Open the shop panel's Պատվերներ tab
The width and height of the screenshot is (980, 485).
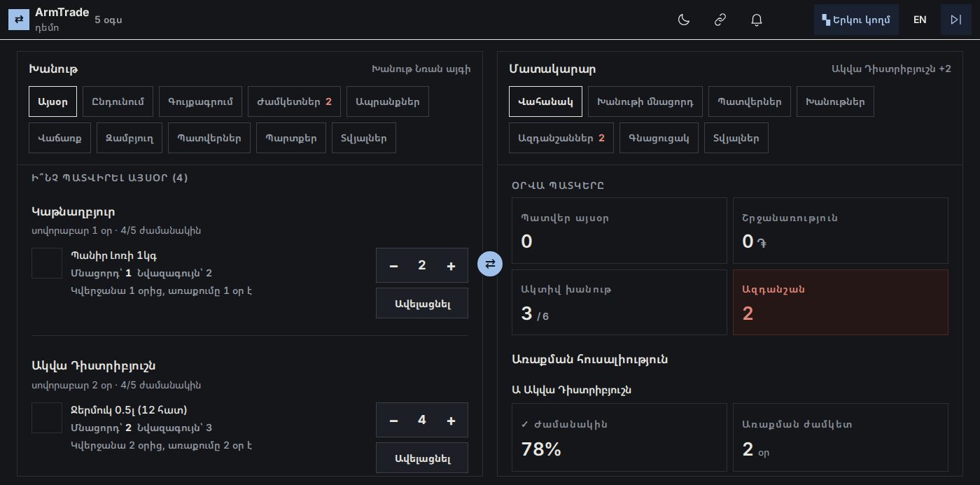coord(209,138)
